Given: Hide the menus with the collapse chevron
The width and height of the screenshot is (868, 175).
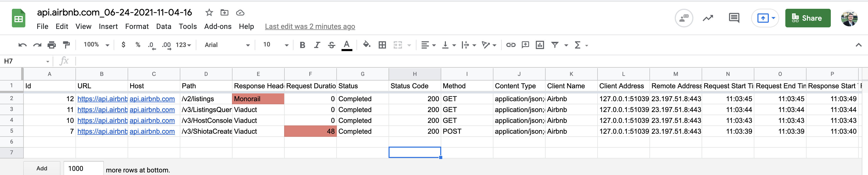Looking at the screenshot, I should point(858,45).
